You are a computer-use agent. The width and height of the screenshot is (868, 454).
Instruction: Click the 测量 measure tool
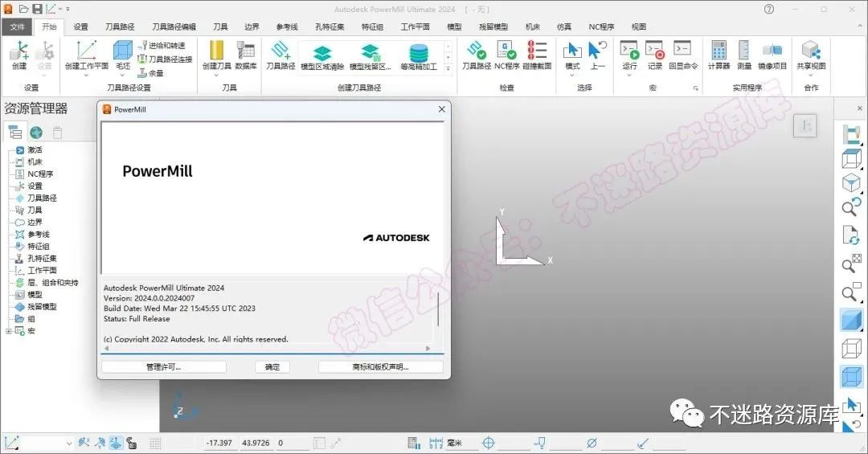pyautogui.click(x=744, y=55)
